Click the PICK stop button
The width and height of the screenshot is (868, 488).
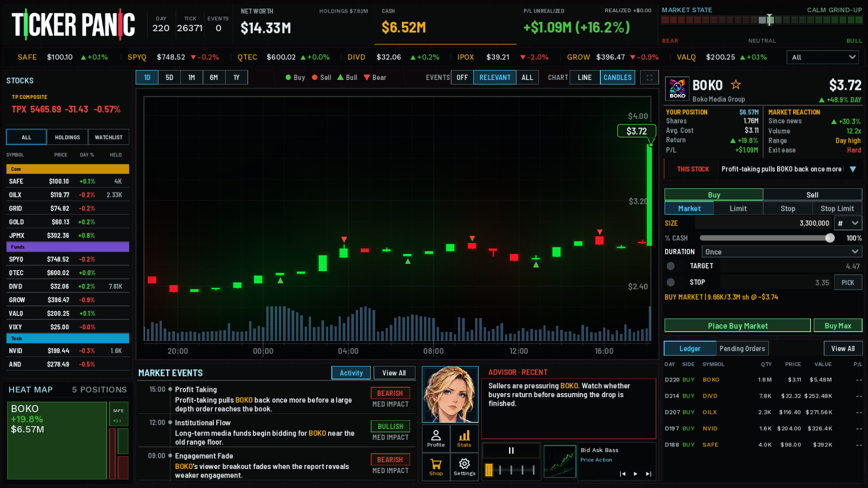(848, 282)
